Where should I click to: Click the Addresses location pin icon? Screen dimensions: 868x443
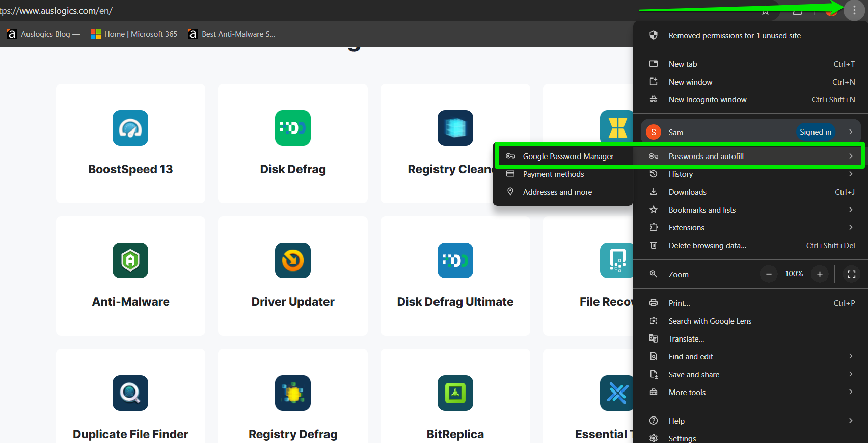(x=510, y=192)
